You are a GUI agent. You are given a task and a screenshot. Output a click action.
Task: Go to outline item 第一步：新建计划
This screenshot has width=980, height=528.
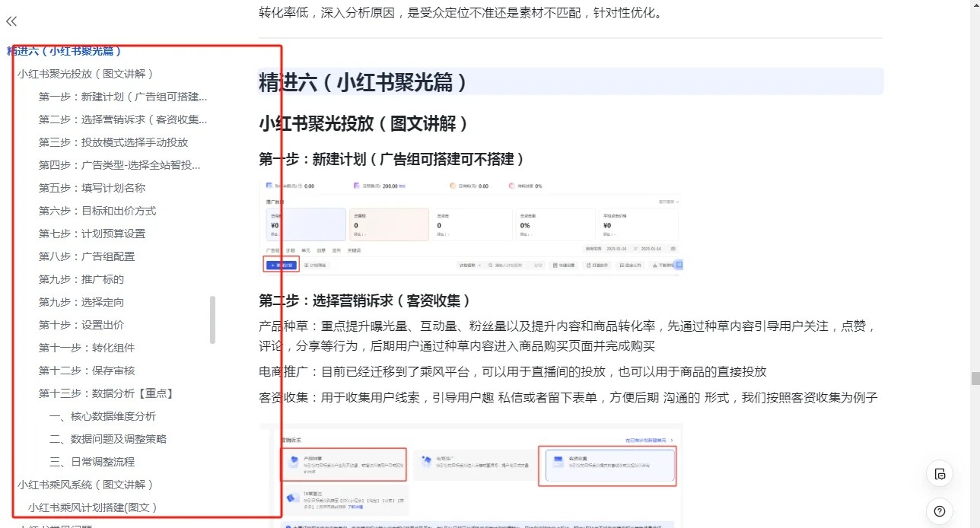click(123, 97)
